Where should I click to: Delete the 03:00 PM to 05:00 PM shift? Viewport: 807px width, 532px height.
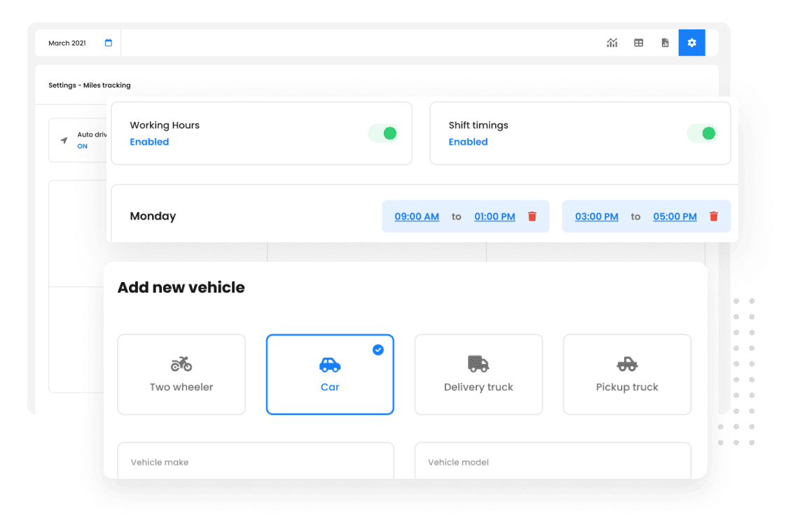coord(713,216)
